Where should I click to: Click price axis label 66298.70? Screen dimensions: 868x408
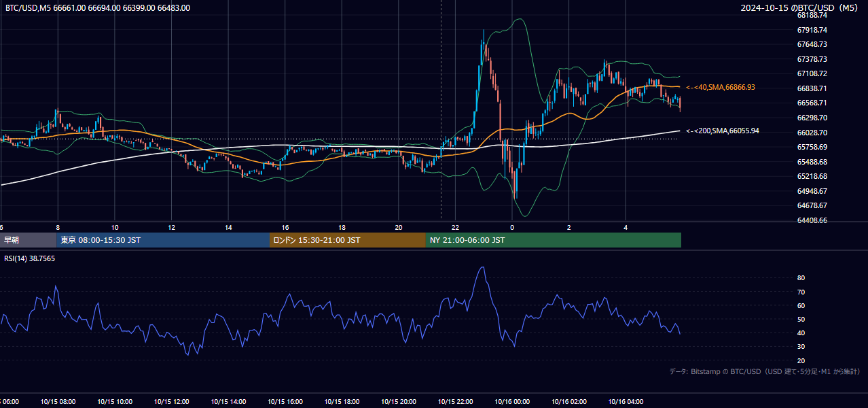pyautogui.click(x=812, y=118)
